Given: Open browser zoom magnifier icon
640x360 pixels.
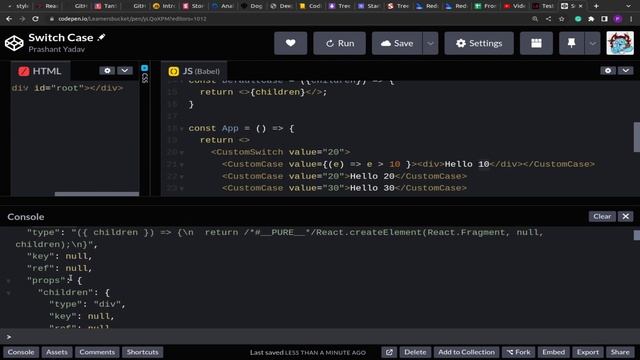Looking at the screenshot, I should (x=535, y=19).
